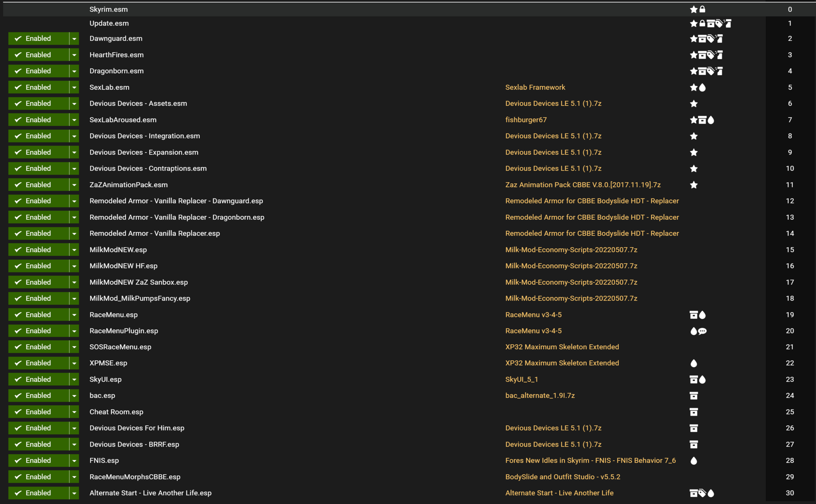The image size is (816, 504).
Task: Expand the status dropdown for Alternate Start - Live Another Life.esp
Action: pos(74,493)
